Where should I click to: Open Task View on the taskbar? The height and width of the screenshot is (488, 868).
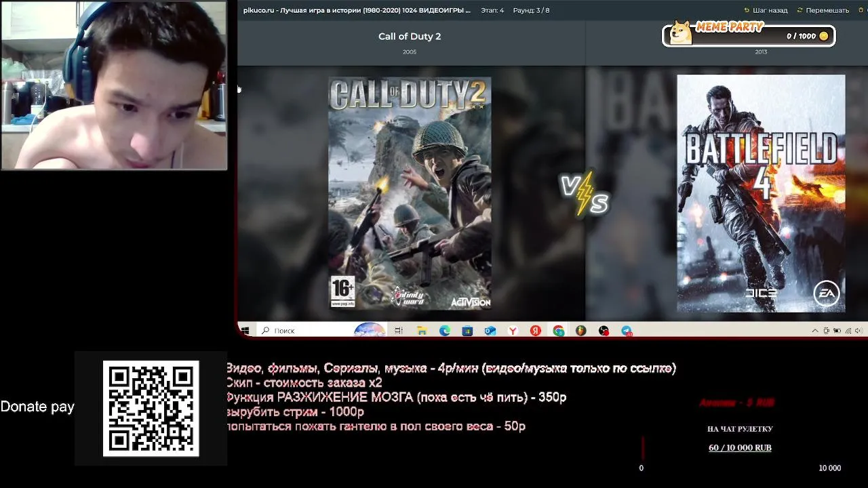pos(399,331)
